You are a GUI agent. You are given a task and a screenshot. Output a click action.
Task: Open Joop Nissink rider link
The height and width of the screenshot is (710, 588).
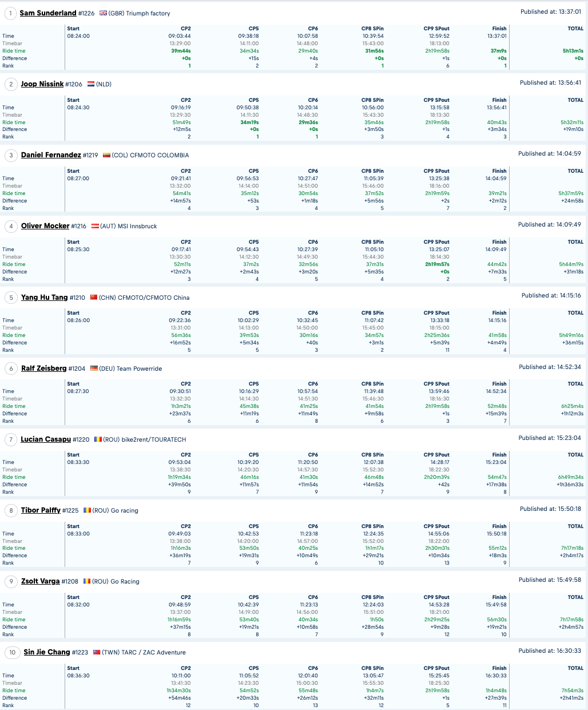point(42,84)
